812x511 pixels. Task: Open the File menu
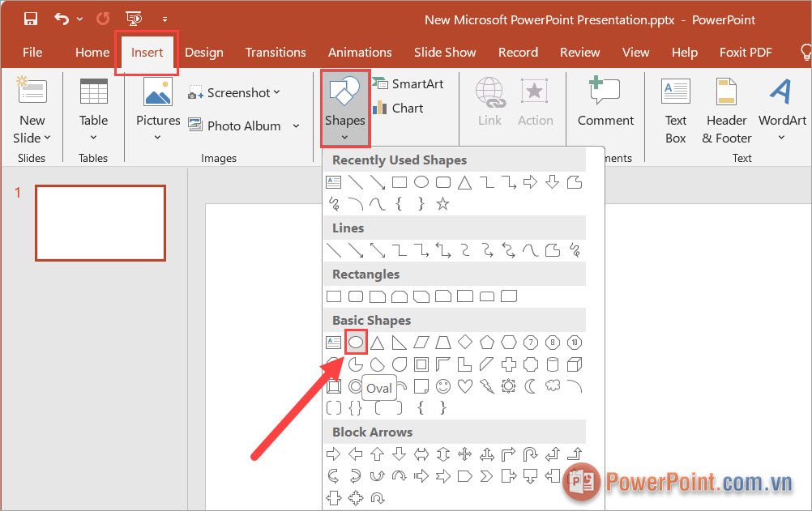(x=32, y=52)
